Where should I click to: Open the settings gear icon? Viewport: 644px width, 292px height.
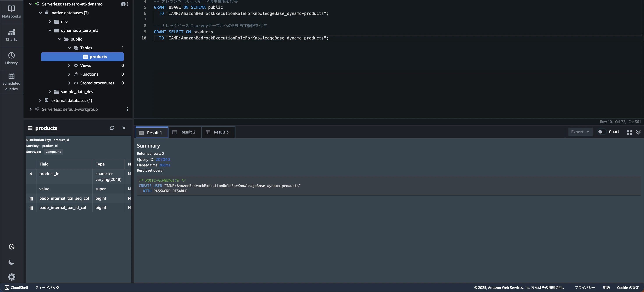pyautogui.click(x=11, y=276)
